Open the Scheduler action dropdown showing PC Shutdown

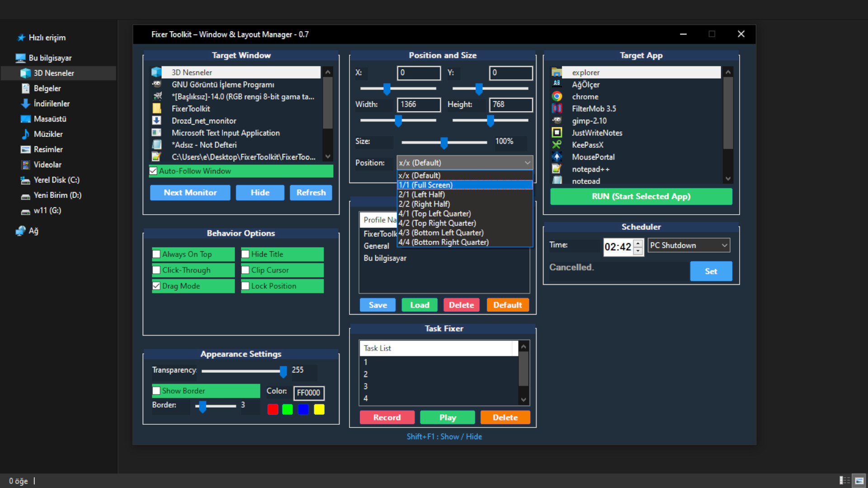[x=688, y=245]
